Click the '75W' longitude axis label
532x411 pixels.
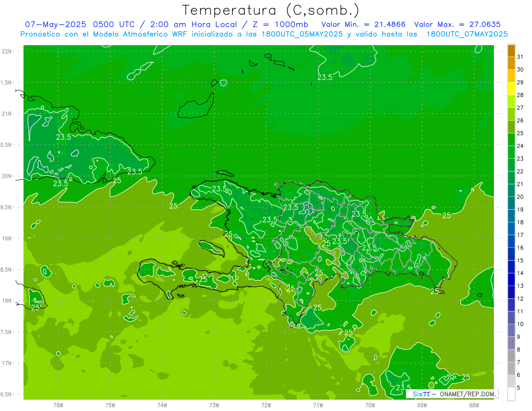(110, 405)
